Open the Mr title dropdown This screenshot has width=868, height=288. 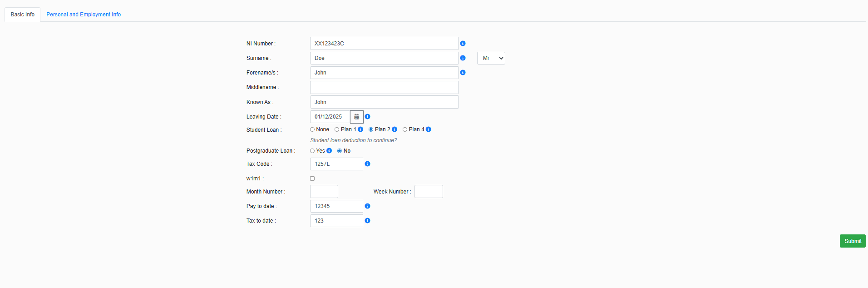[491, 58]
